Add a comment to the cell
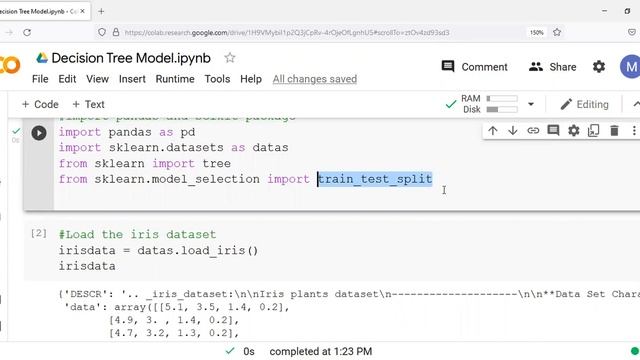Screen dimensions: 640x360 click(553, 131)
